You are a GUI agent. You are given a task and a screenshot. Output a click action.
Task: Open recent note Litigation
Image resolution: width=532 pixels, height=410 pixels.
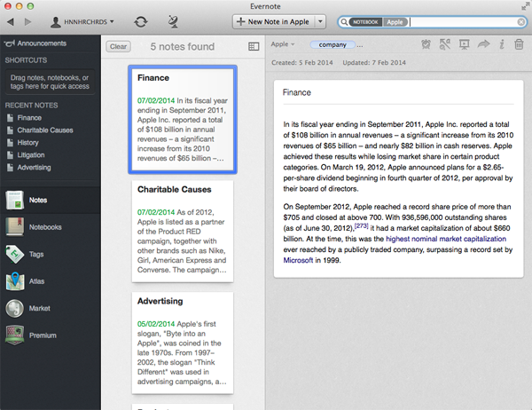coord(31,155)
